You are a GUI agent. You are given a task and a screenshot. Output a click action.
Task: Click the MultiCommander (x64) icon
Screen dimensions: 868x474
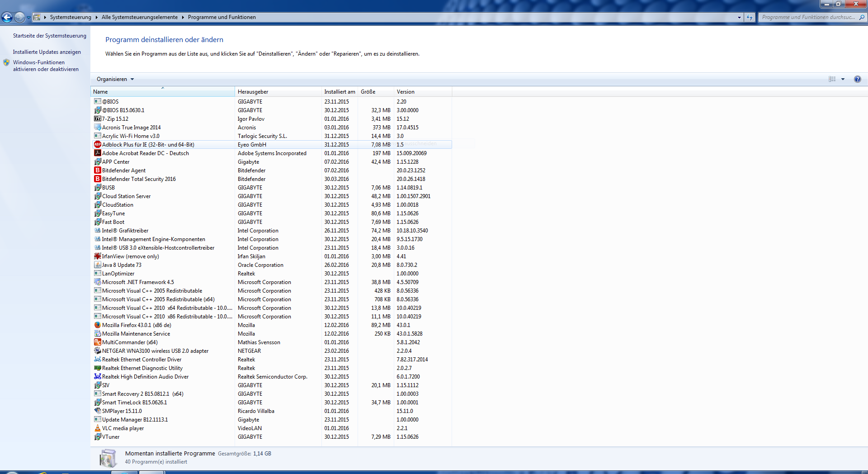coord(97,342)
